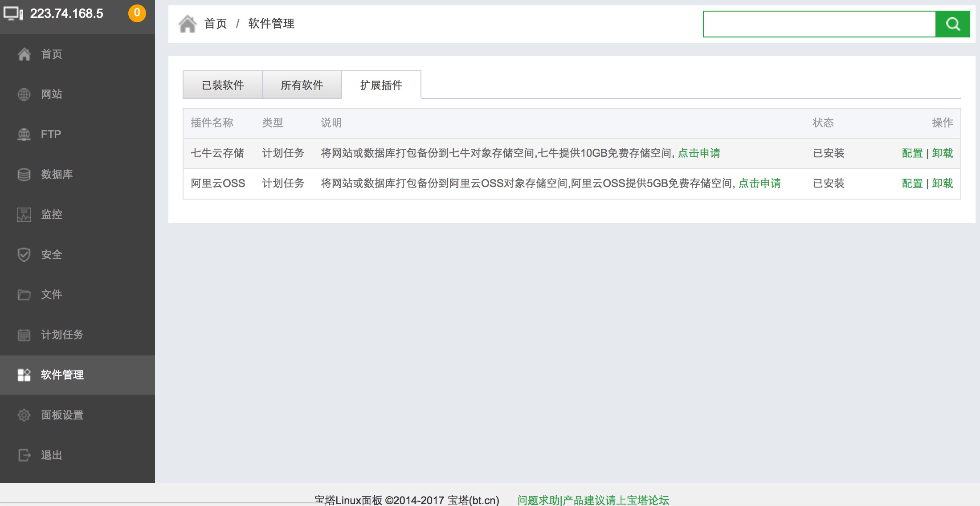The height and width of the screenshot is (506, 980).
Task: Click the 宝塔Linux面板 copyright footer text
Action: click(x=407, y=500)
